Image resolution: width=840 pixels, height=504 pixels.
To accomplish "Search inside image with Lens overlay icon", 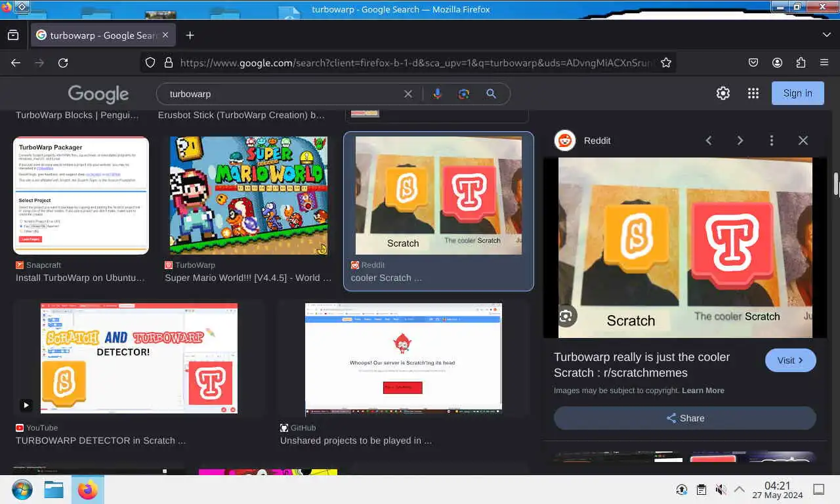I will tap(566, 316).
